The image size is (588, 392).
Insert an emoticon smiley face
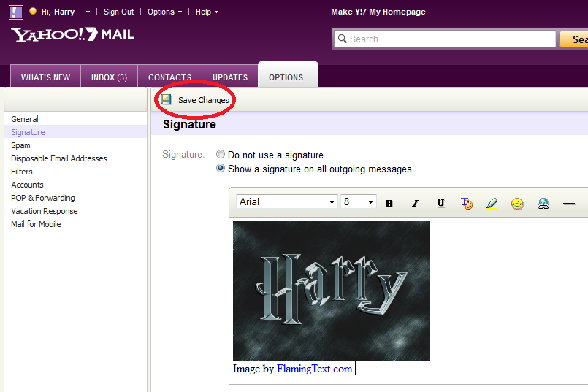517,203
